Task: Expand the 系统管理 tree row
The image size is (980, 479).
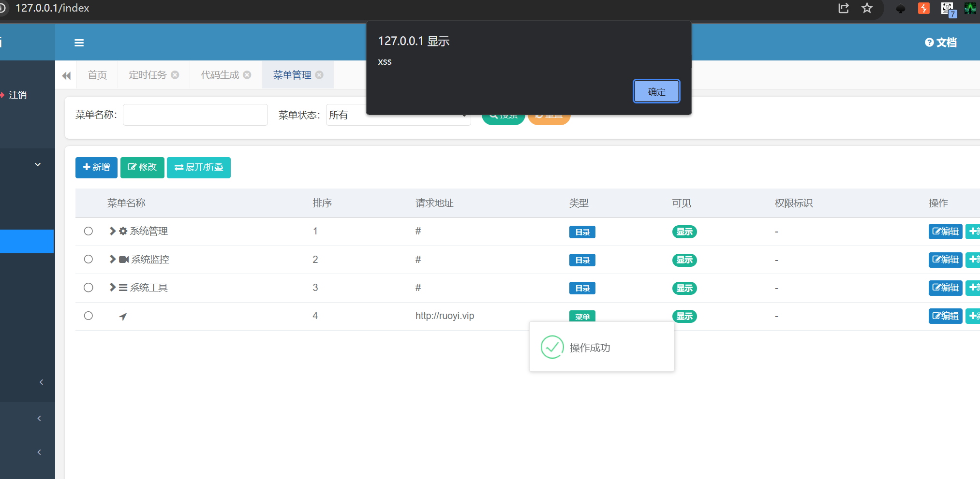Action: [x=112, y=231]
